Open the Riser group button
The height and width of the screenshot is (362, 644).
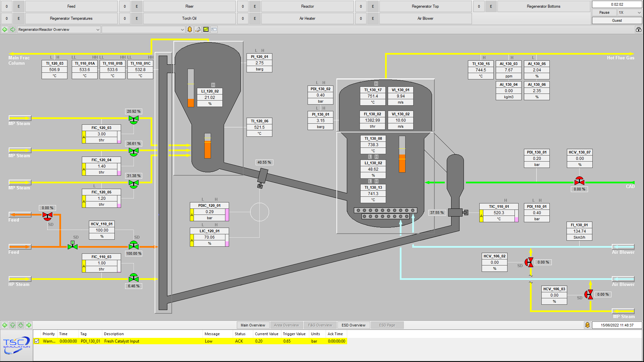[x=190, y=6]
